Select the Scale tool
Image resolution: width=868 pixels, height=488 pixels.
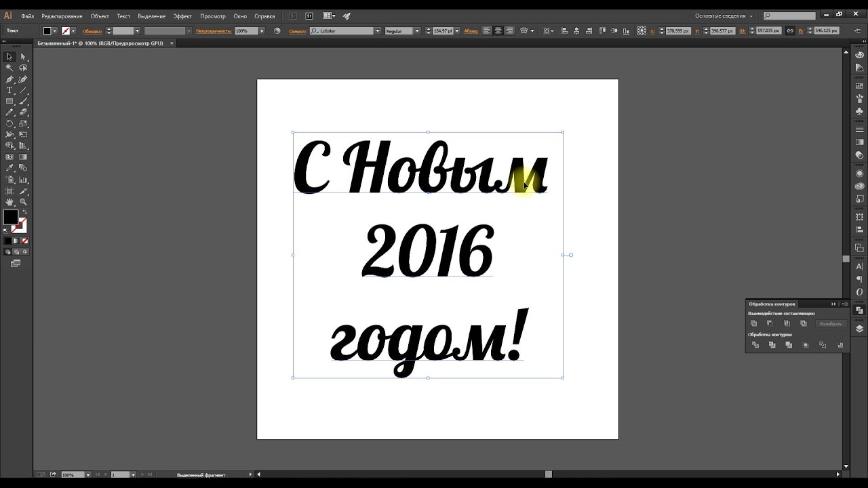pyautogui.click(x=23, y=123)
